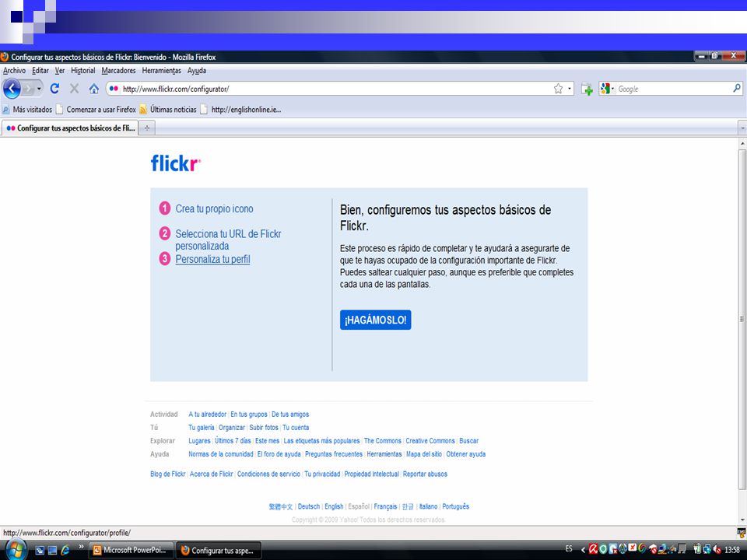Switch to the Microsoft PowerPoint taskbar button
This screenshot has width=747, height=560.
(x=131, y=550)
